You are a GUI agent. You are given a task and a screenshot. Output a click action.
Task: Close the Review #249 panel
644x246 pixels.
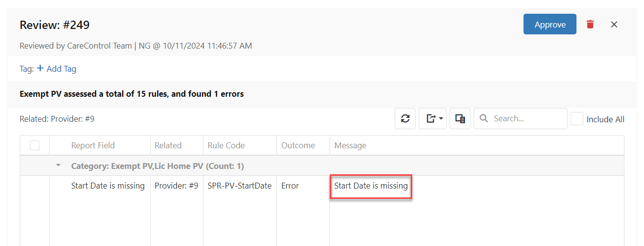[614, 25]
